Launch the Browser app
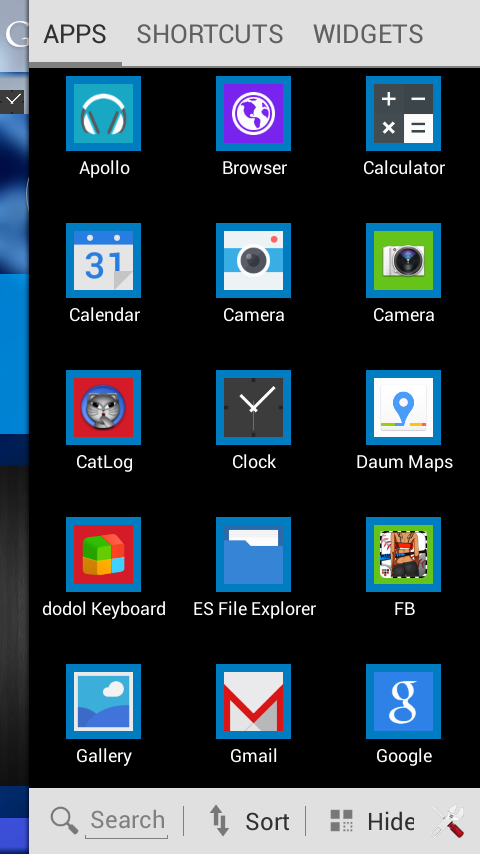The height and width of the screenshot is (854, 480). 253,113
